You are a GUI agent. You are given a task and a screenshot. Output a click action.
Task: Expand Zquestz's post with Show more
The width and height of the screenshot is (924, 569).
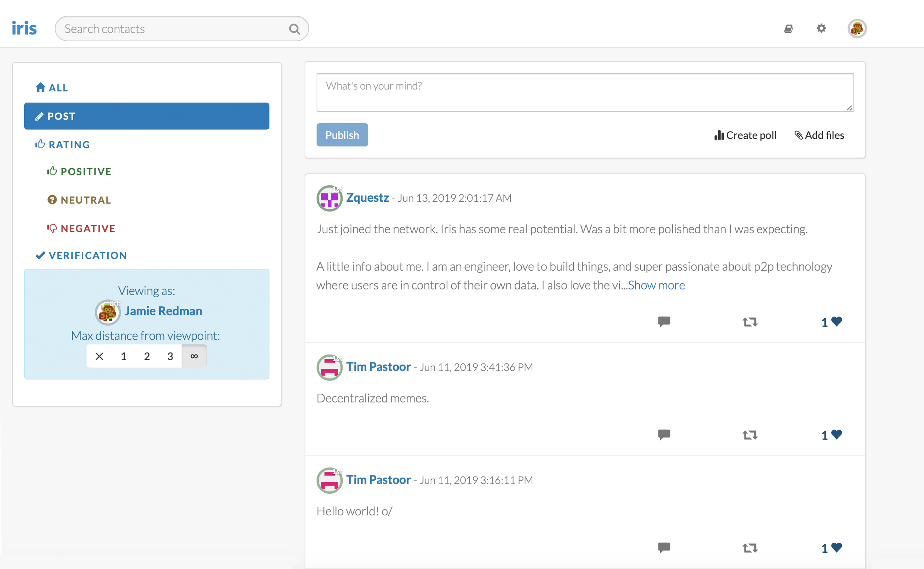tap(656, 285)
